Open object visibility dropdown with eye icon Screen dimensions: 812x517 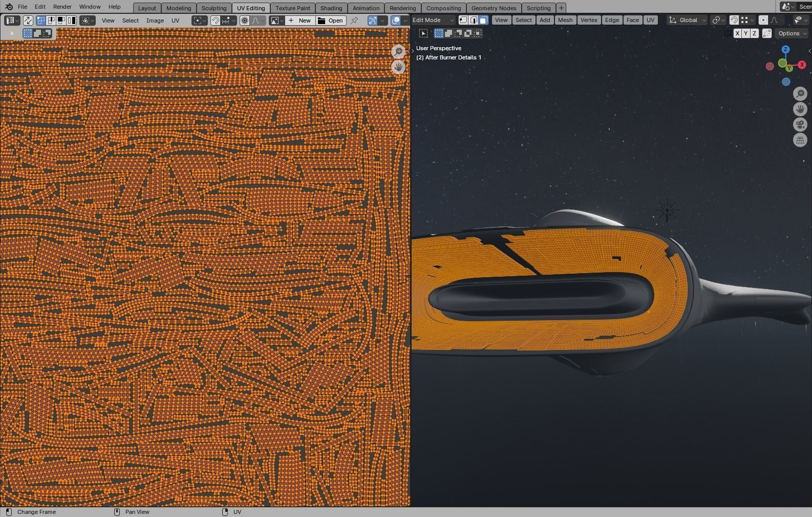coord(800,20)
